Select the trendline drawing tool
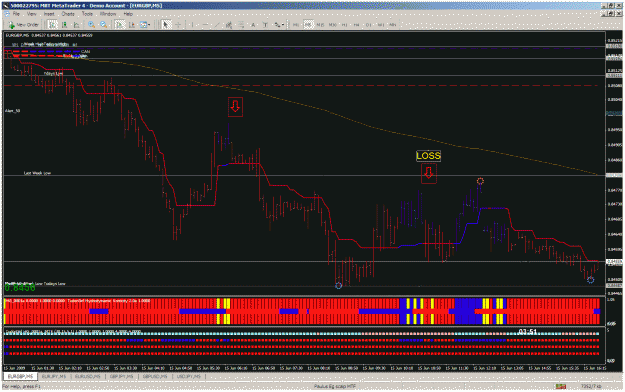The image size is (625, 392). (217, 25)
